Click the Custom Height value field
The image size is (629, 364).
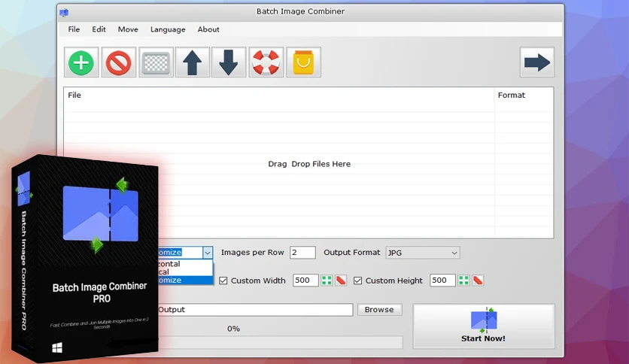pos(442,281)
